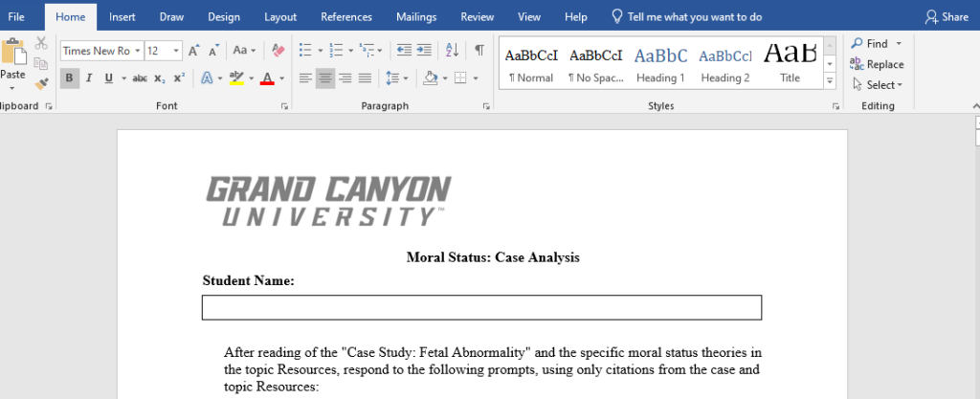Apply subscript formatting
The height and width of the screenshot is (399, 980).
160,78
